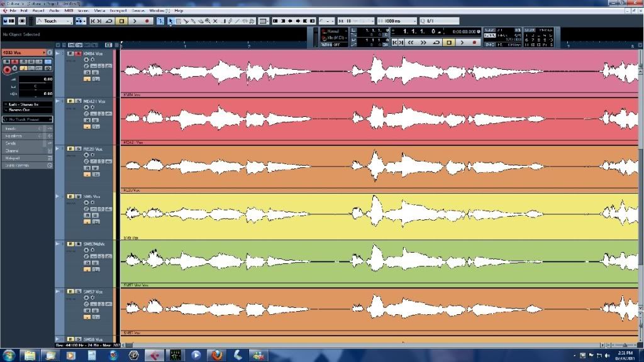Image resolution: width=644 pixels, height=362 pixels.
Task: Click toolbar Play button
Action: pyautogui.click(x=135, y=21)
